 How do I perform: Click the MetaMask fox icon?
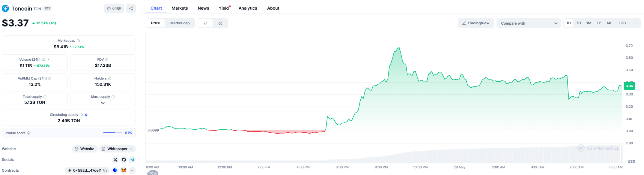[124, 170]
